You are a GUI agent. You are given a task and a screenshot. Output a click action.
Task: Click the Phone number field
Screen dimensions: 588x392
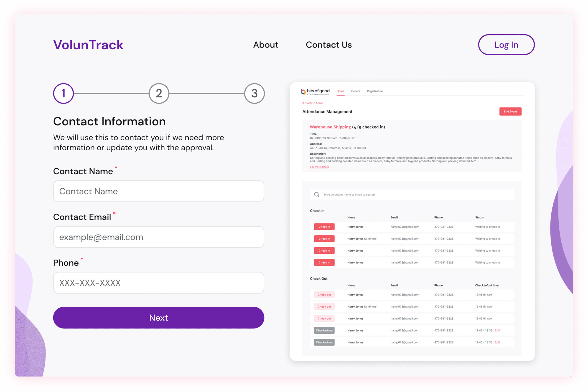pyautogui.click(x=159, y=283)
